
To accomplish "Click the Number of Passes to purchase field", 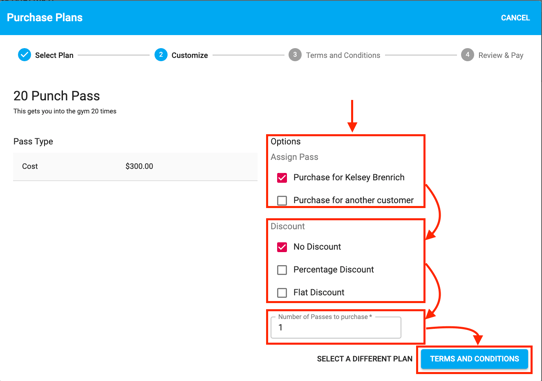I will point(336,327).
